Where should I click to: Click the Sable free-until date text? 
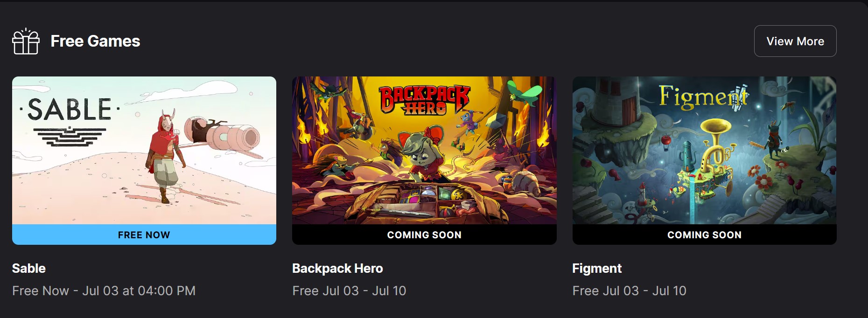click(x=104, y=291)
